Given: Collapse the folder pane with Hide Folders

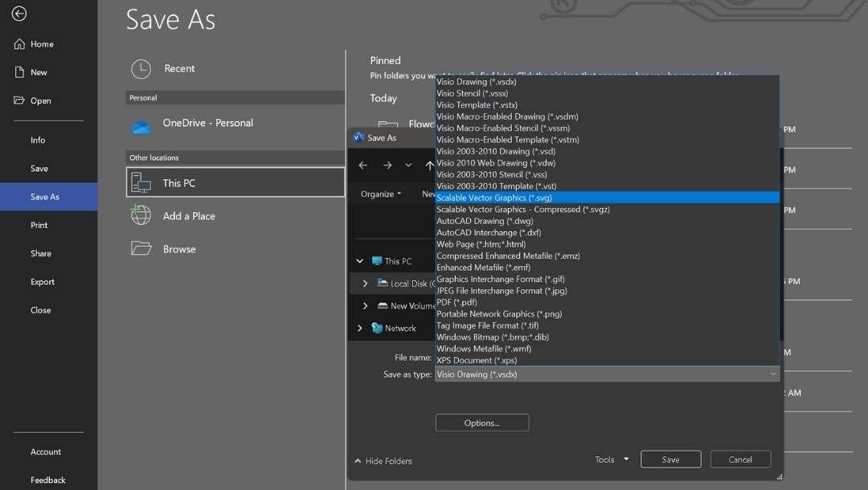Looking at the screenshot, I should tap(383, 461).
